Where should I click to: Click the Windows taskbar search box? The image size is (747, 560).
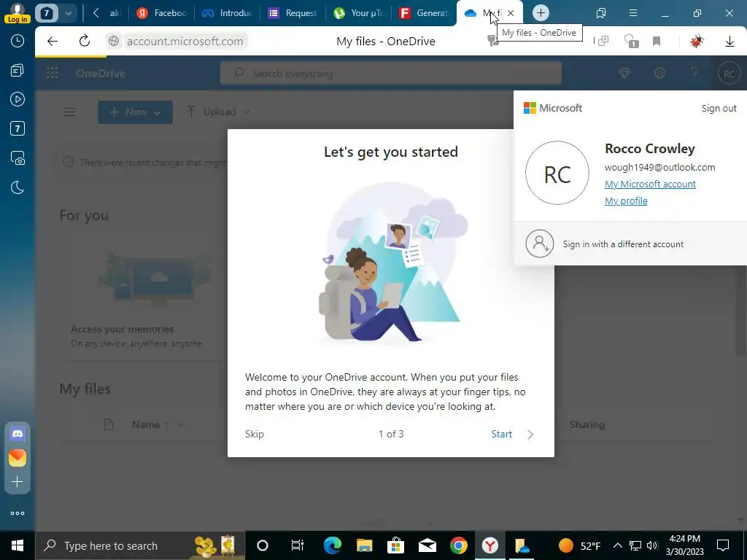(139, 545)
